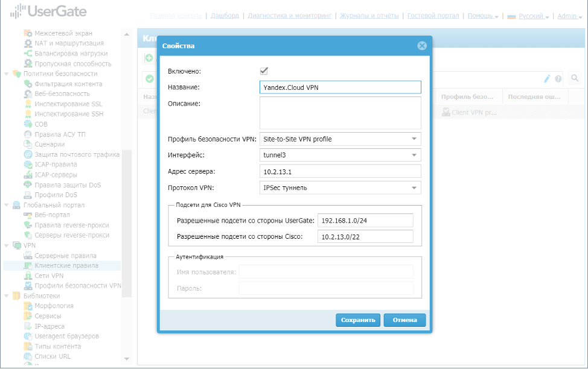This screenshot has width=588, height=369.
Task: Select Сети VPN in sidebar tree
Action: point(49,276)
